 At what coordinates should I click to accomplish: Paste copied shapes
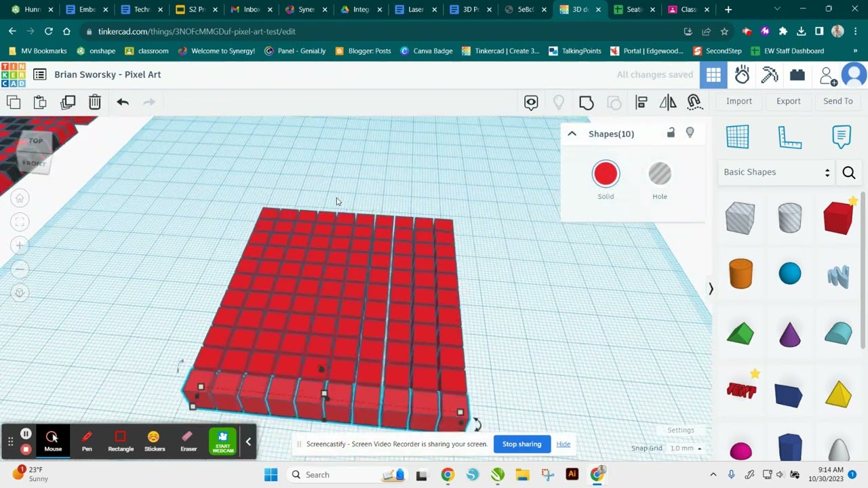40,102
